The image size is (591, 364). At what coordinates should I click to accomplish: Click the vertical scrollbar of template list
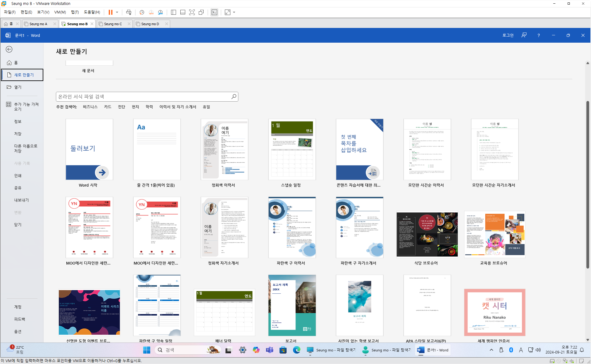coord(588,184)
